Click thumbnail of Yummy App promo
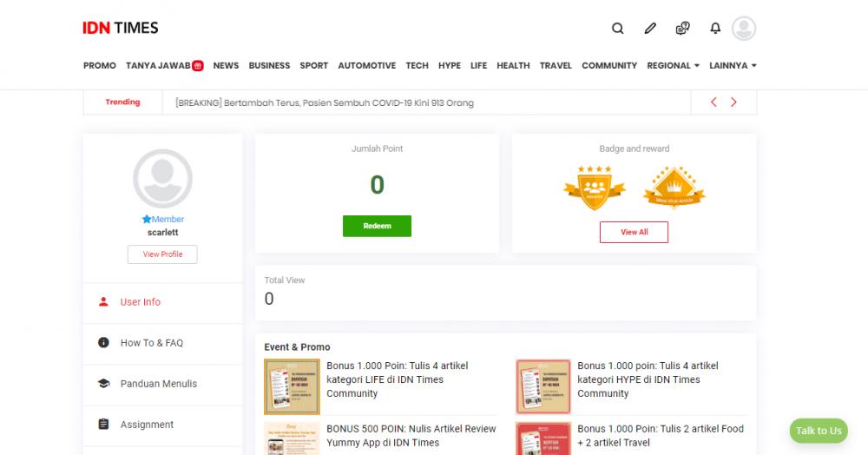Image resolution: width=868 pixels, height=455 pixels. click(x=292, y=439)
